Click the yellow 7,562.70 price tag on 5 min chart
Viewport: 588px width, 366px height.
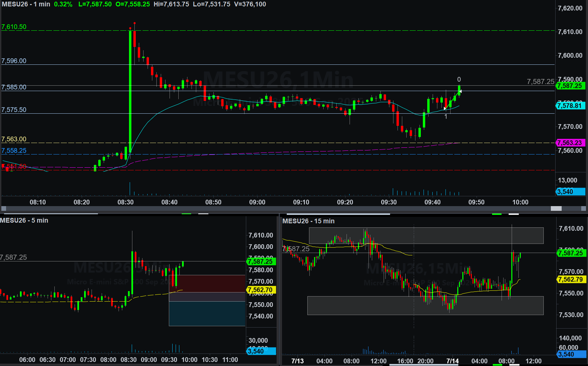tap(261, 290)
